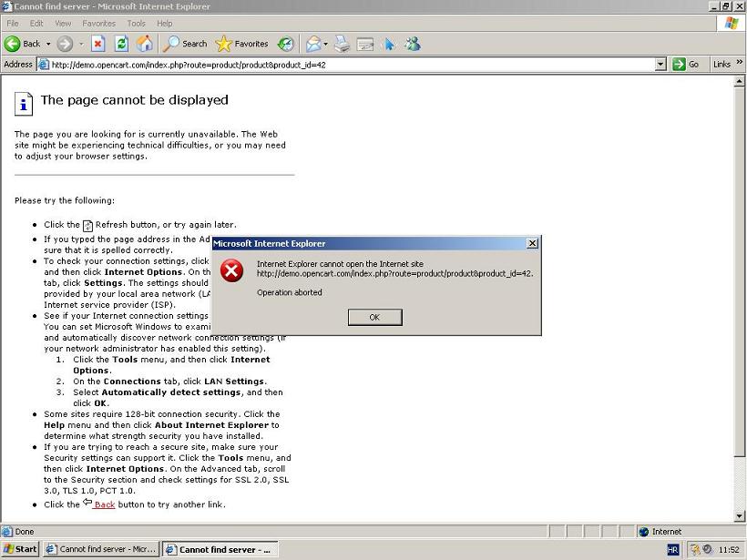Open the Tools menu
Image resolution: width=747 pixels, height=560 pixels.
click(x=137, y=24)
